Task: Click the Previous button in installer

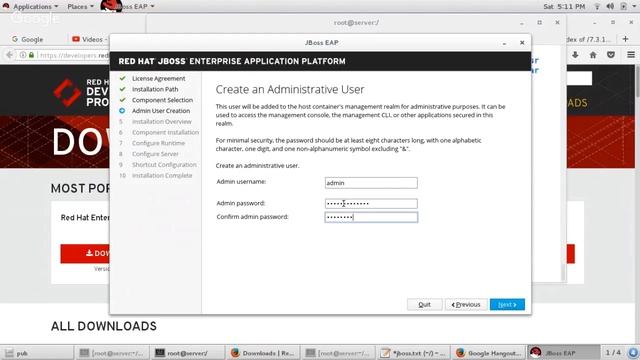Action: click(x=466, y=304)
